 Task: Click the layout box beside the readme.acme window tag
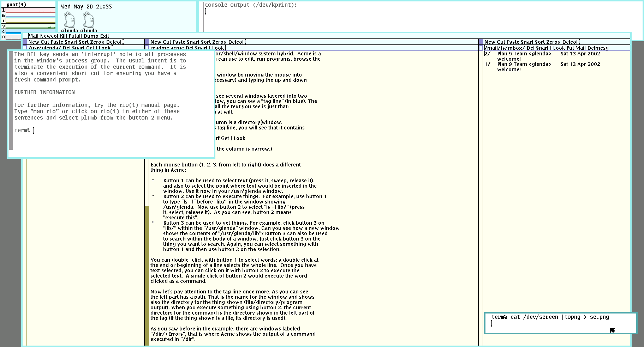pos(147,48)
